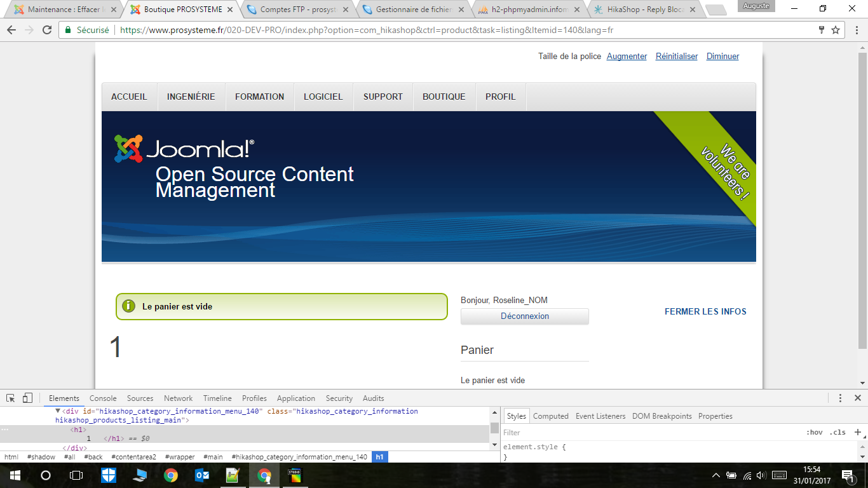
Task: Switch to HikaShop - Reply tab
Action: pos(644,10)
